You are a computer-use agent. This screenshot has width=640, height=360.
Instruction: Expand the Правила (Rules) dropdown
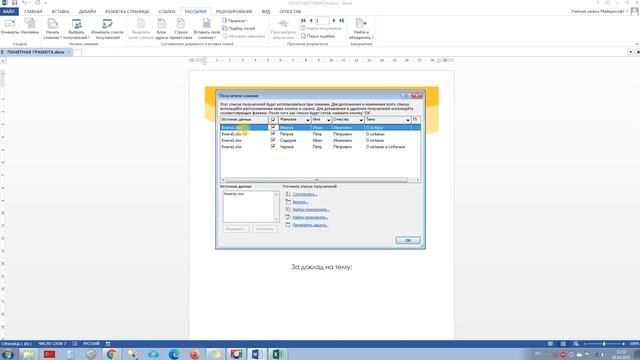click(235, 20)
